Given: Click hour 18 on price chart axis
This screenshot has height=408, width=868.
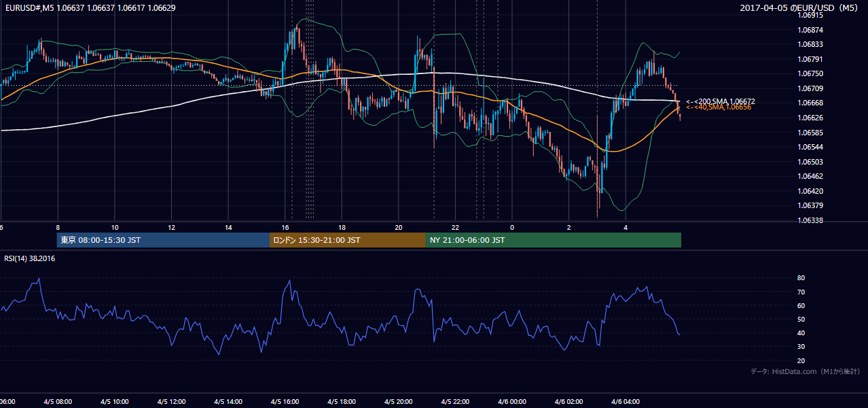Looking at the screenshot, I should click(x=342, y=227).
